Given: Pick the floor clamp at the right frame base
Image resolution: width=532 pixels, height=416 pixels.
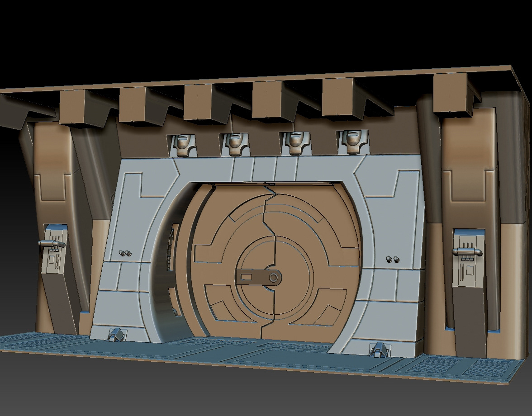Looking at the screenshot, I should pyautogui.click(x=380, y=349).
